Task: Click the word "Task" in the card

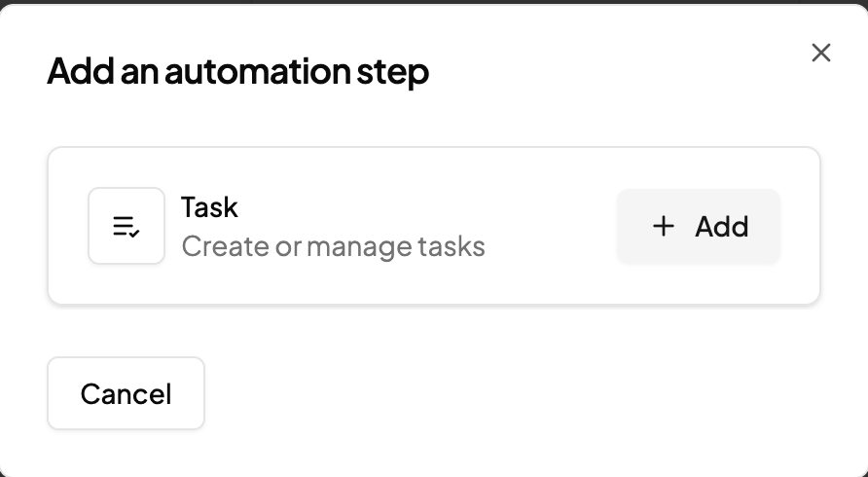Action: tap(209, 207)
